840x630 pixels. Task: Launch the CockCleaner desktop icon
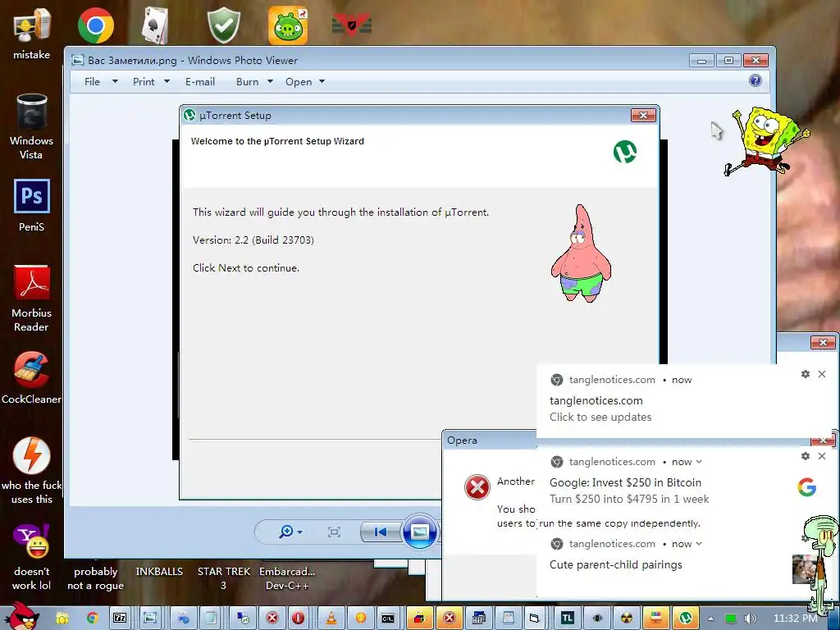[31, 377]
